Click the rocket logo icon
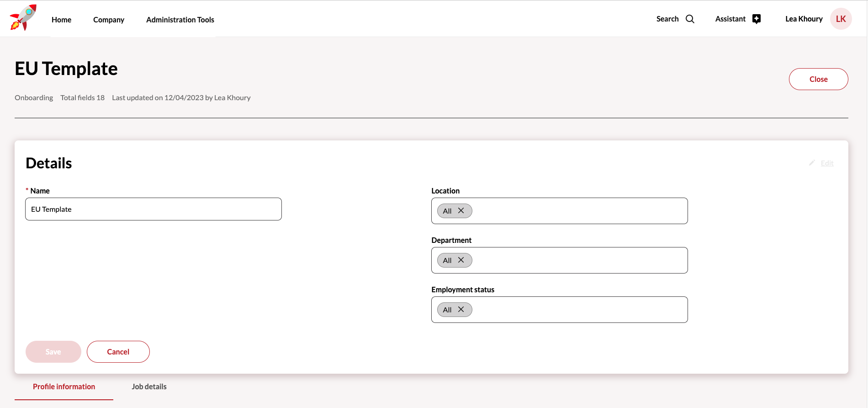 point(23,18)
